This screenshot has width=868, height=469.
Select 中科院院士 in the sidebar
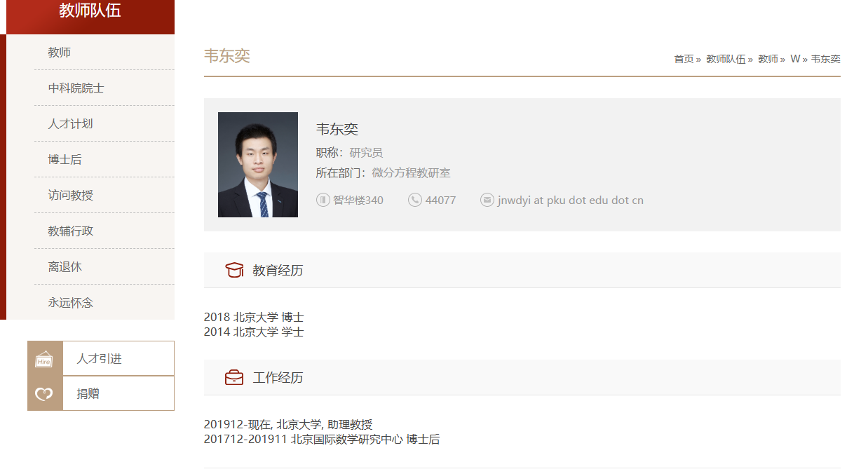pos(76,88)
